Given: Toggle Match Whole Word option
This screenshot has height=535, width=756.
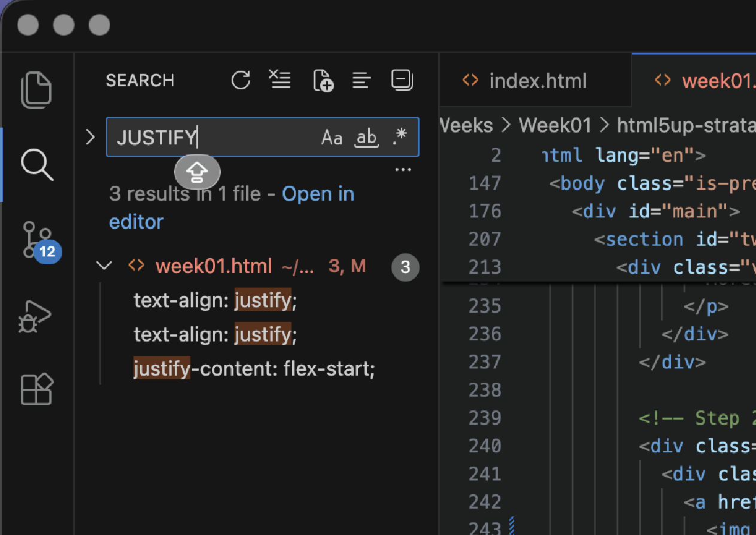Looking at the screenshot, I should (x=366, y=138).
